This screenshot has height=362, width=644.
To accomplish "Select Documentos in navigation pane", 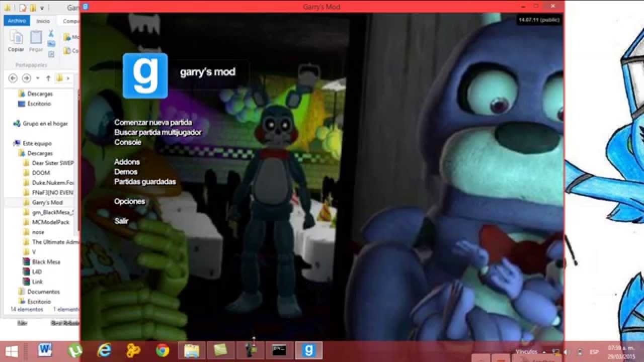I will [x=39, y=292].
